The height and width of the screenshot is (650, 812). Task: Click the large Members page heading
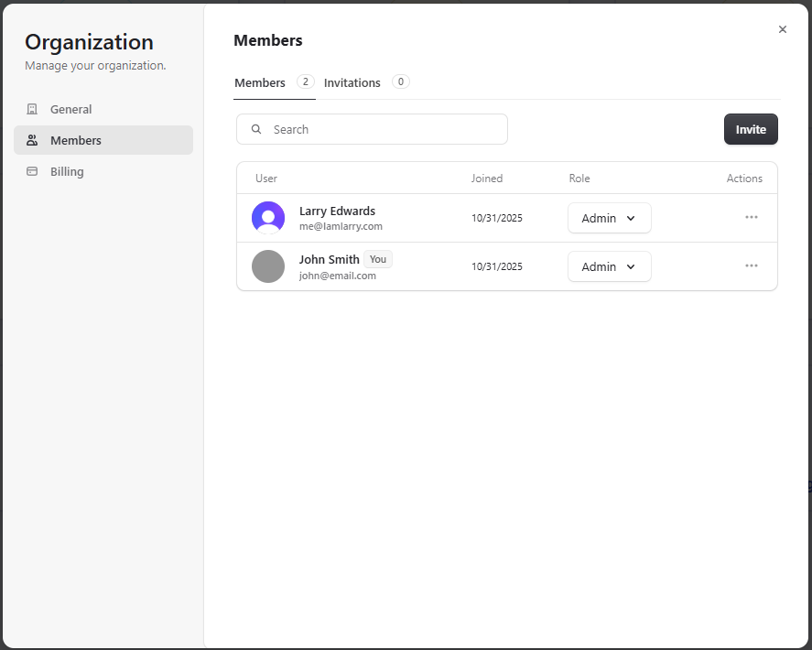pos(267,40)
